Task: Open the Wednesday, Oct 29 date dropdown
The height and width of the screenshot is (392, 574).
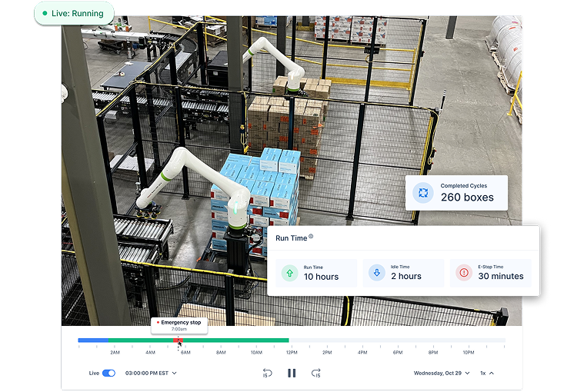Action: tap(442, 374)
